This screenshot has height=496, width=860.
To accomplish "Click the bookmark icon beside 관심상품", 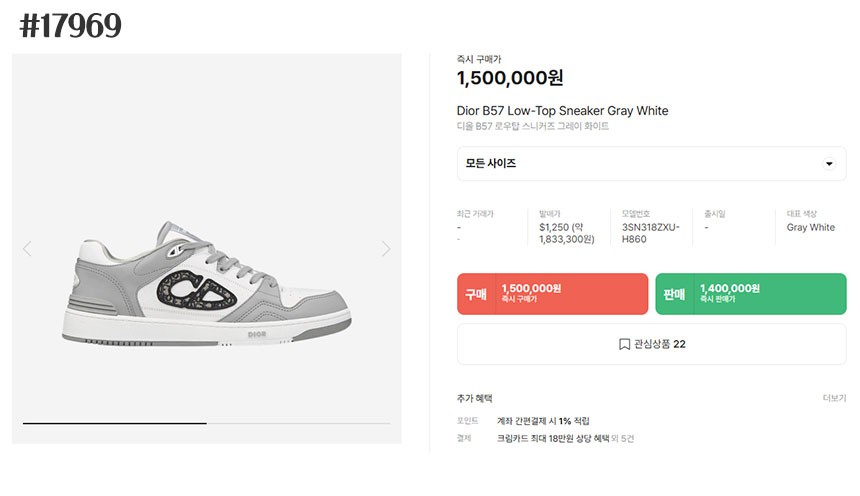I will [624, 344].
